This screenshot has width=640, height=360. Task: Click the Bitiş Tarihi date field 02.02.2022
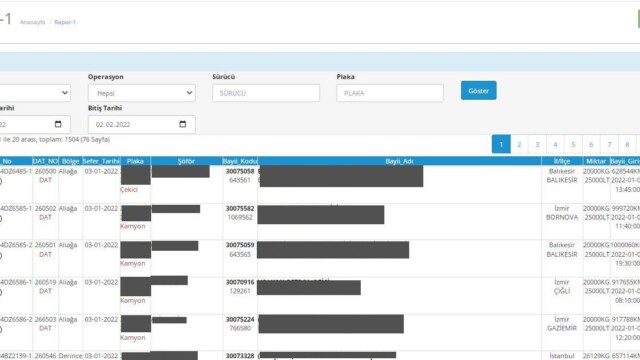(x=142, y=124)
